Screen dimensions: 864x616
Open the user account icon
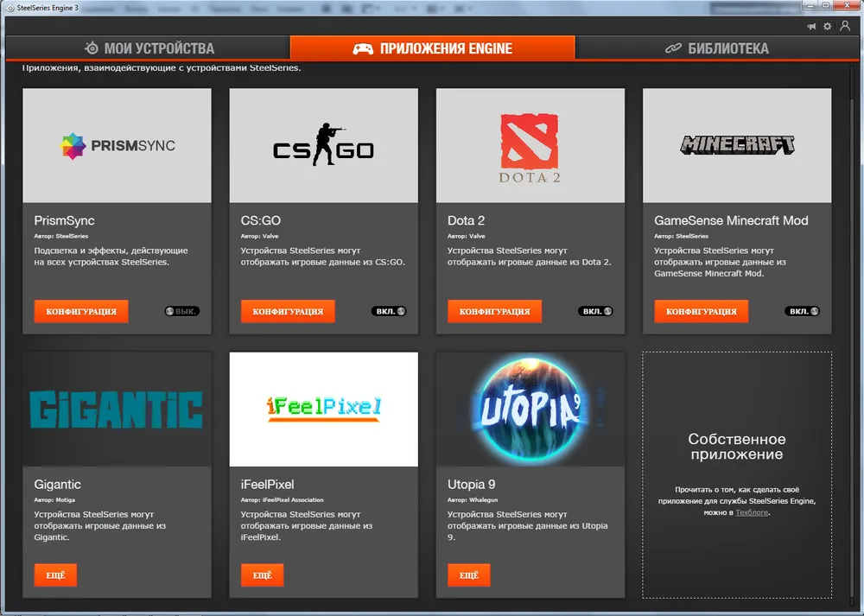point(845,26)
